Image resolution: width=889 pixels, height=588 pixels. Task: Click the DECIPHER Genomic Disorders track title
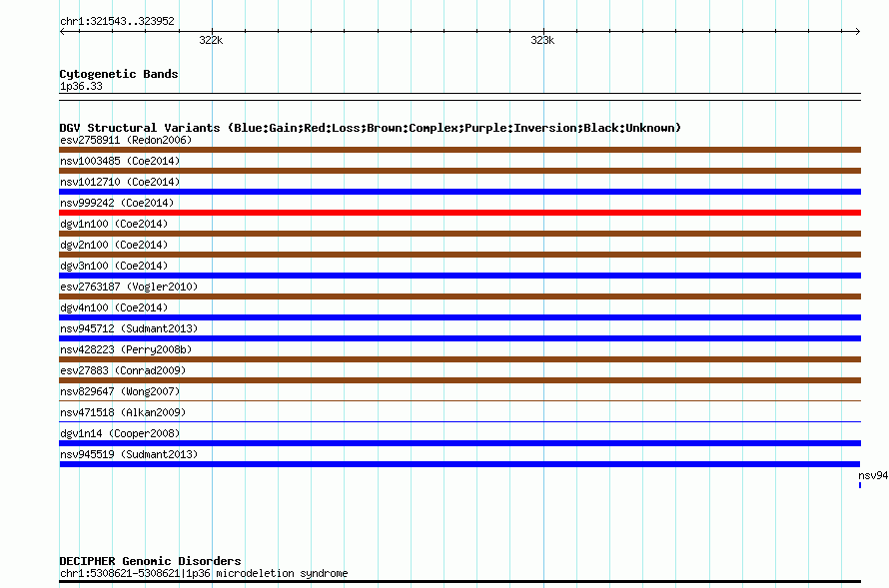coord(150,561)
